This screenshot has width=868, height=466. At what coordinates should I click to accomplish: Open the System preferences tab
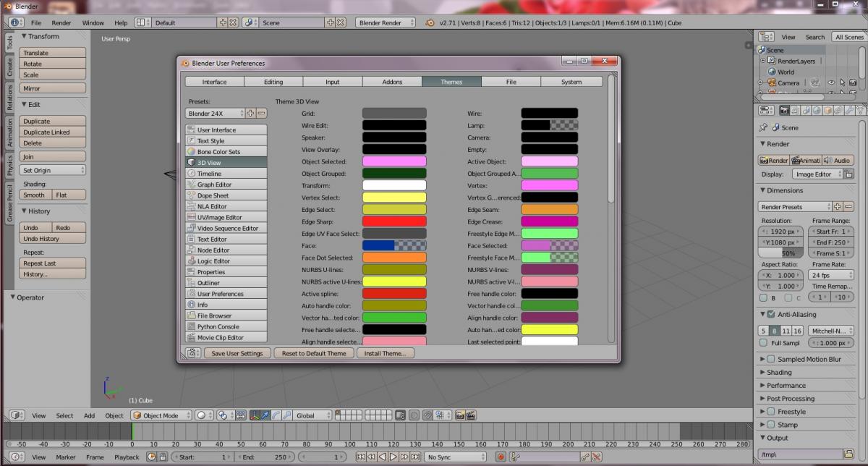point(571,82)
